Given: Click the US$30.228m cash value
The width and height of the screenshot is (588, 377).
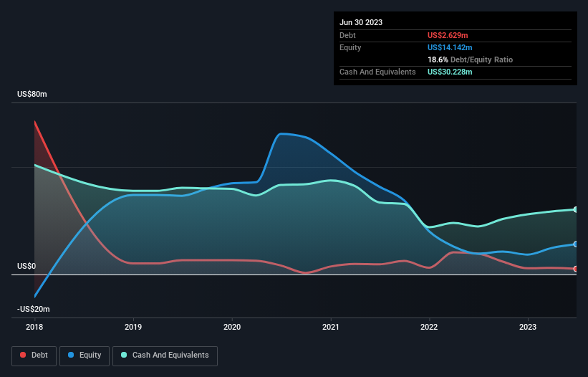Looking at the screenshot, I should (x=450, y=72).
